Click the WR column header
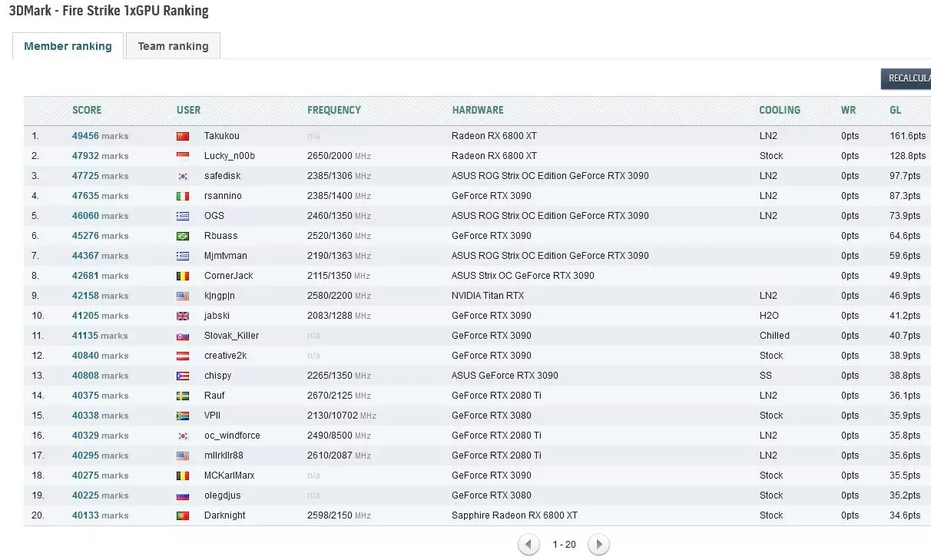The height and width of the screenshot is (560, 931). pyautogui.click(x=848, y=110)
